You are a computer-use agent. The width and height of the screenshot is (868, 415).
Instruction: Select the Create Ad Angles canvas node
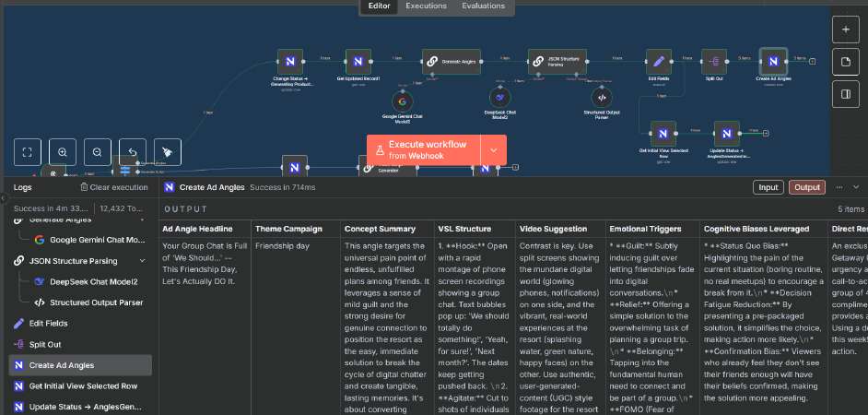click(x=773, y=62)
